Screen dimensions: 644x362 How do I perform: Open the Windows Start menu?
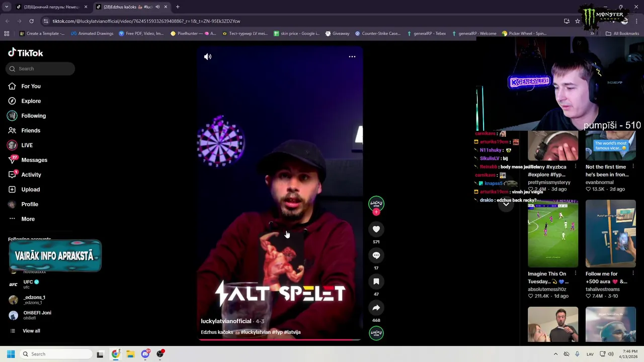click(x=11, y=354)
